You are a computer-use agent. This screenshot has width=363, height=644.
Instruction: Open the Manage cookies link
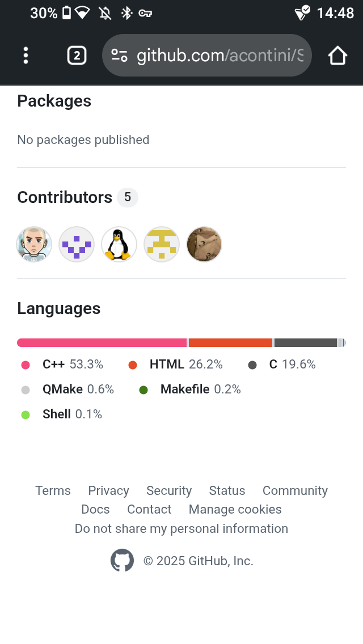[x=235, y=510]
